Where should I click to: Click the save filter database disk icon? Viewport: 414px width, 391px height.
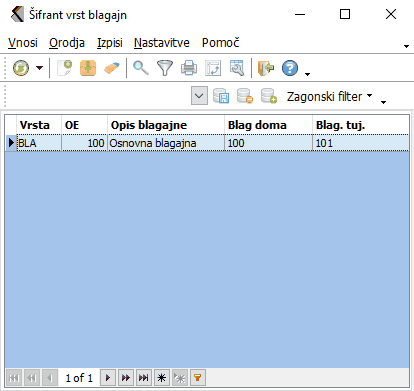pyautogui.click(x=221, y=96)
